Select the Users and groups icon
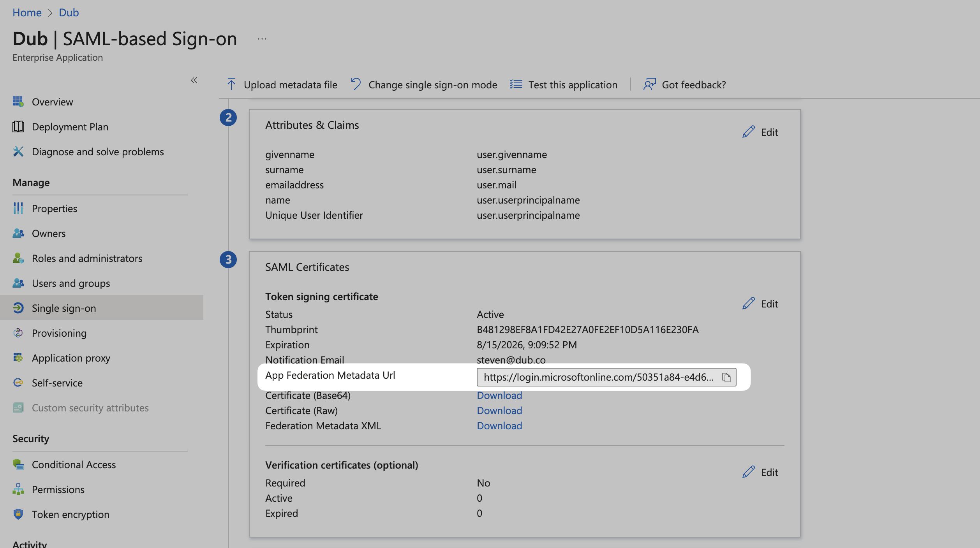This screenshot has width=980, height=548. click(18, 283)
